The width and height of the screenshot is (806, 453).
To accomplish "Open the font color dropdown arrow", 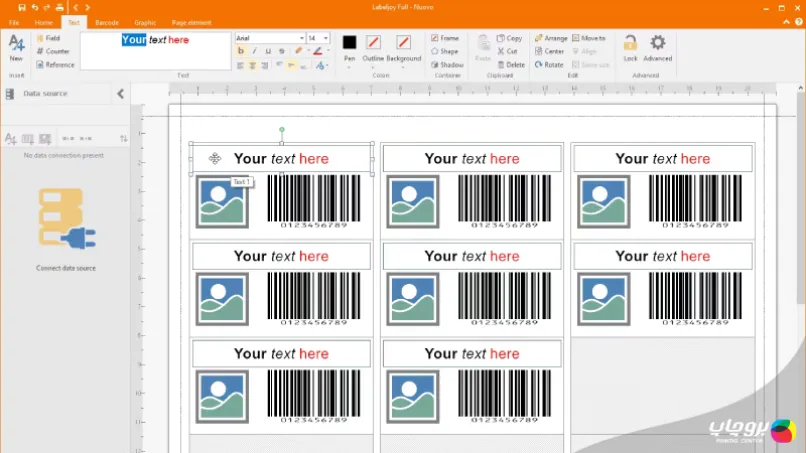I will pos(328,51).
